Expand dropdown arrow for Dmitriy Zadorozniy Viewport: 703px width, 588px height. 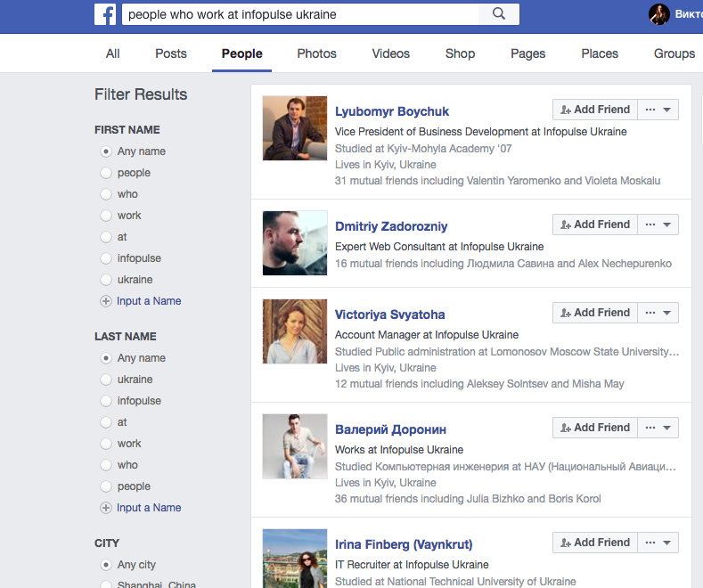pyautogui.click(x=666, y=225)
